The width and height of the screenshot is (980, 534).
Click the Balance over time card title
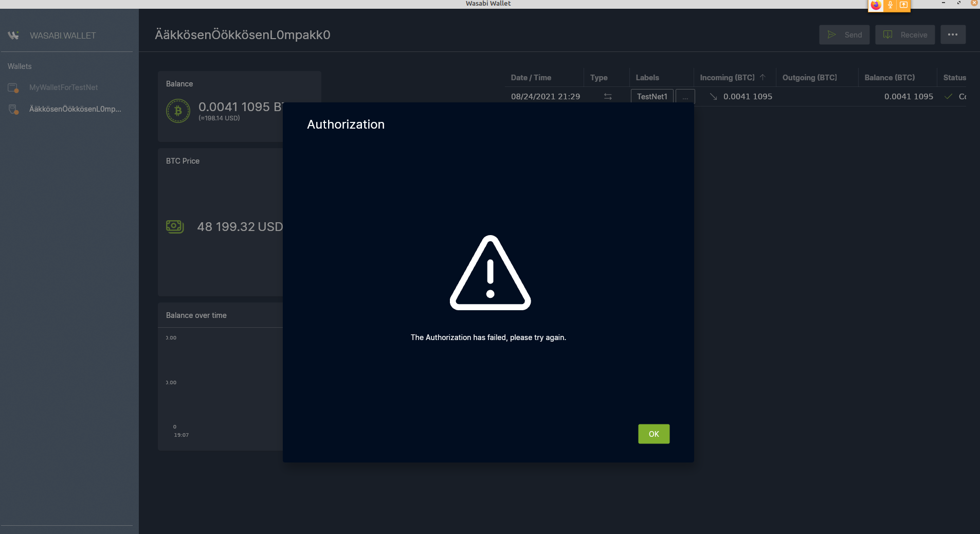click(196, 315)
